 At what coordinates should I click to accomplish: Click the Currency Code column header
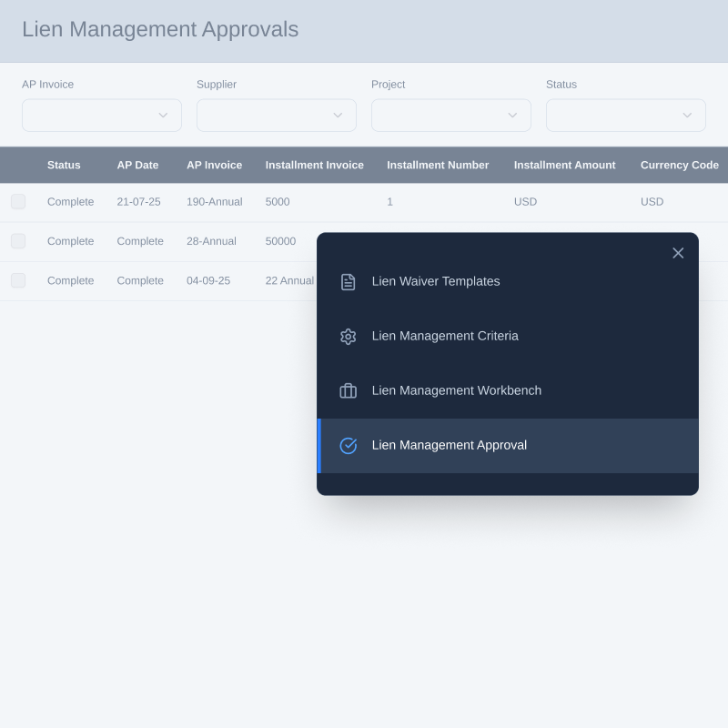679,166
